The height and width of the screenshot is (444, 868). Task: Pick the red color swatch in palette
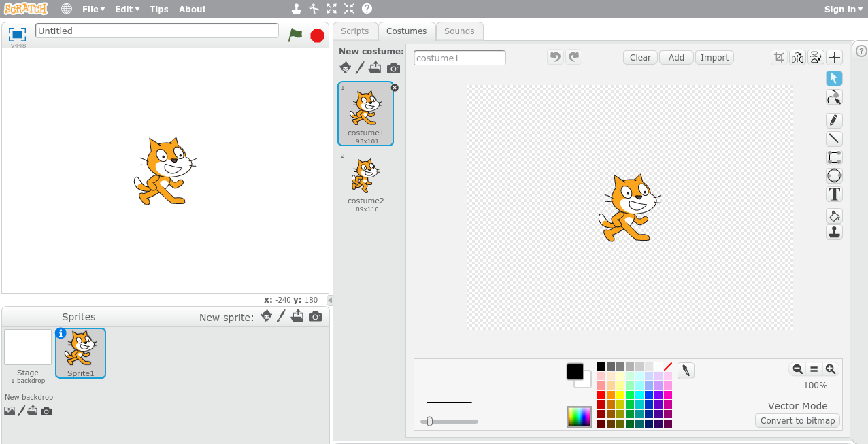pyautogui.click(x=601, y=395)
